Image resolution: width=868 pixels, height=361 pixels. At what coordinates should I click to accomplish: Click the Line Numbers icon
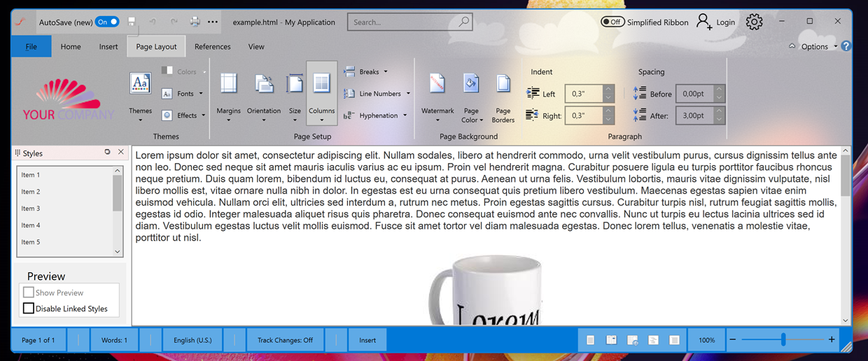point(349,93)
